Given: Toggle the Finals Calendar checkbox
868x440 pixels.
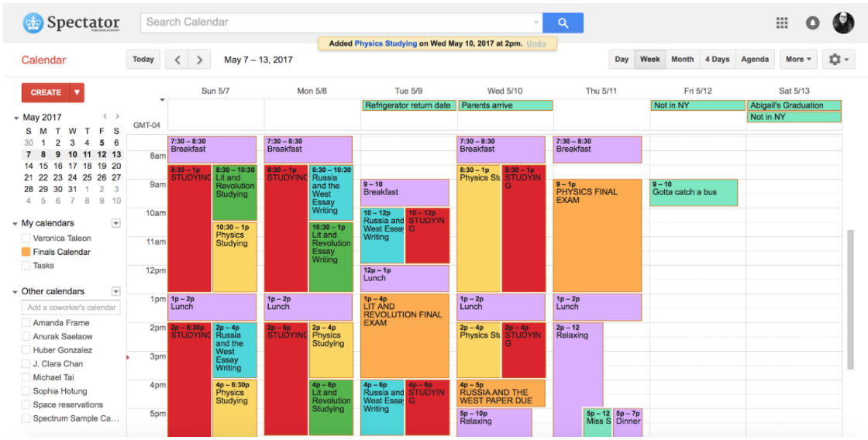Looking at the screenshot, I should (x=26, y=252).
